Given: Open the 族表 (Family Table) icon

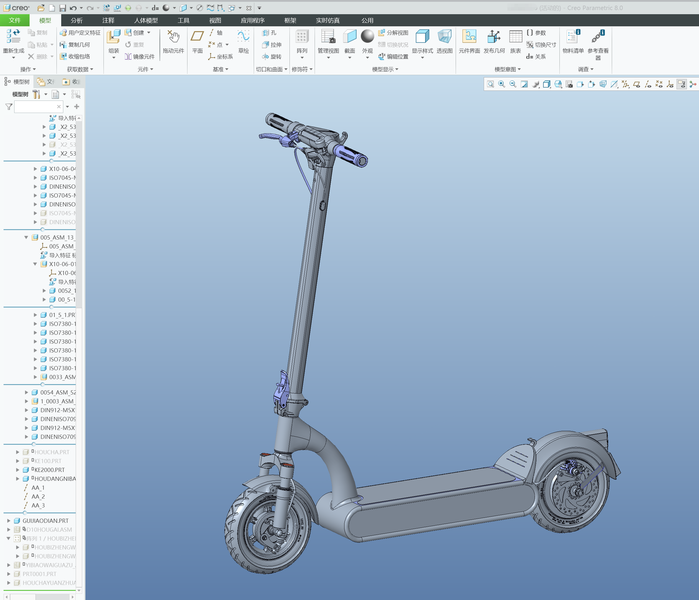Looking at the screenshot, I should 515,37.
